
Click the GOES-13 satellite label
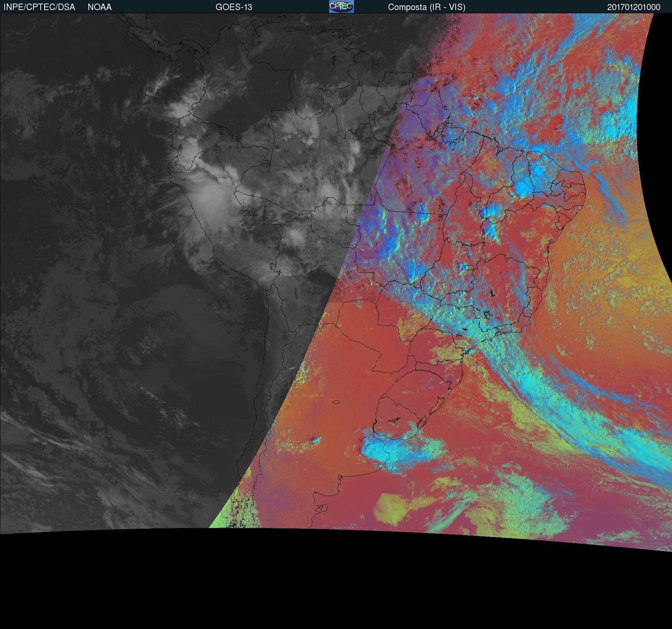coord(234,7)
